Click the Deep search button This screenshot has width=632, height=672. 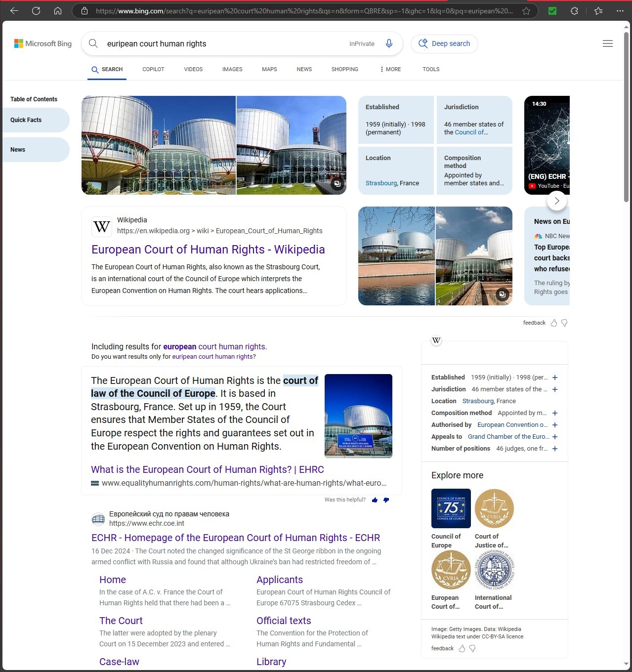coord(444,43)
